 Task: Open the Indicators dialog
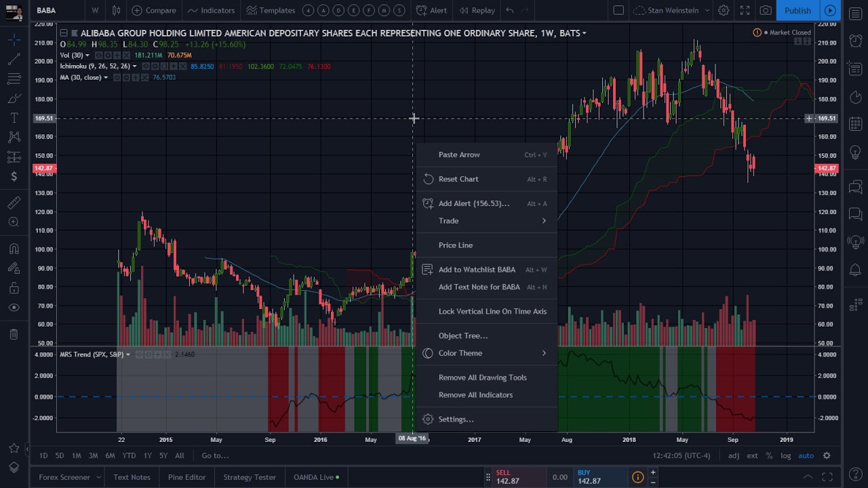click(211, 10)
